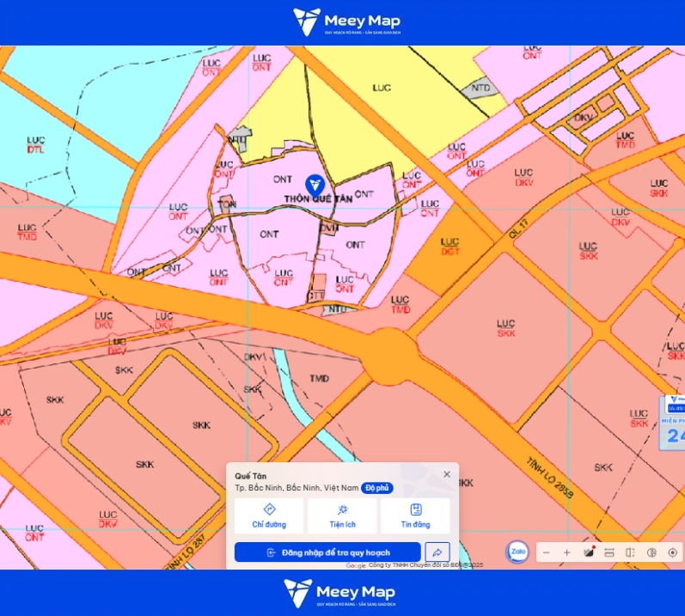Click the LUC DGT label on orange block

click(x=450, y=247)
